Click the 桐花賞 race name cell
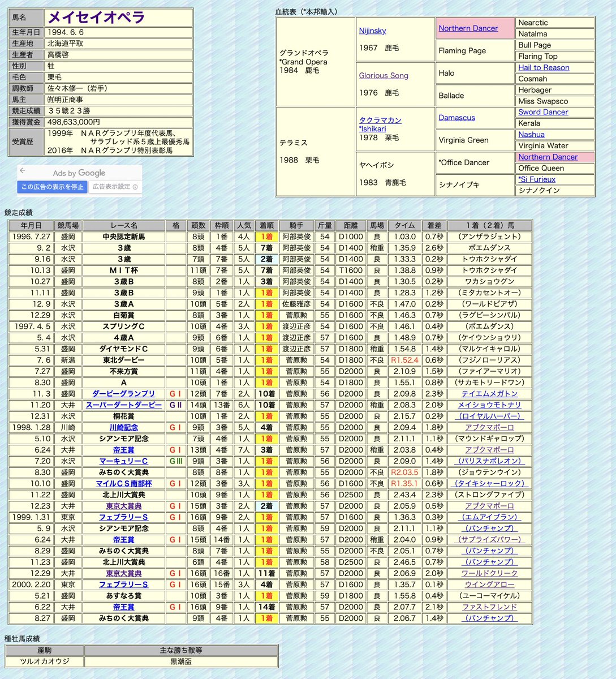616x679 pixels. pos(123,416)
